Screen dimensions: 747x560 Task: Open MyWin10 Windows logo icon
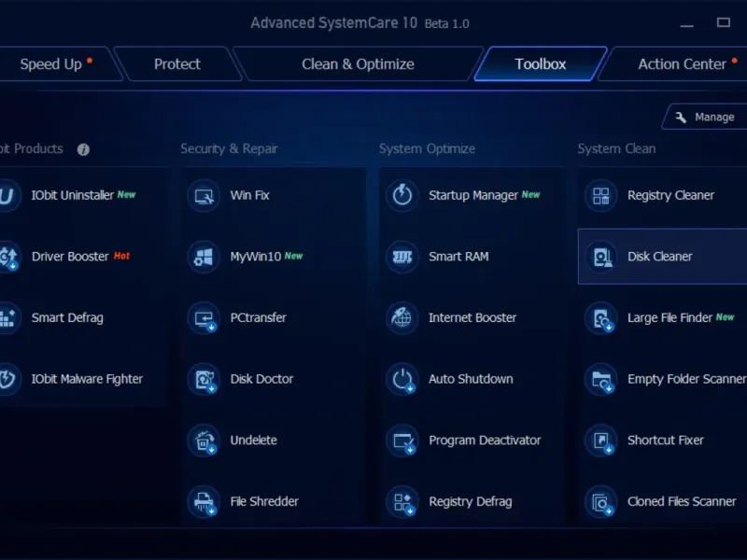[204, 257]
